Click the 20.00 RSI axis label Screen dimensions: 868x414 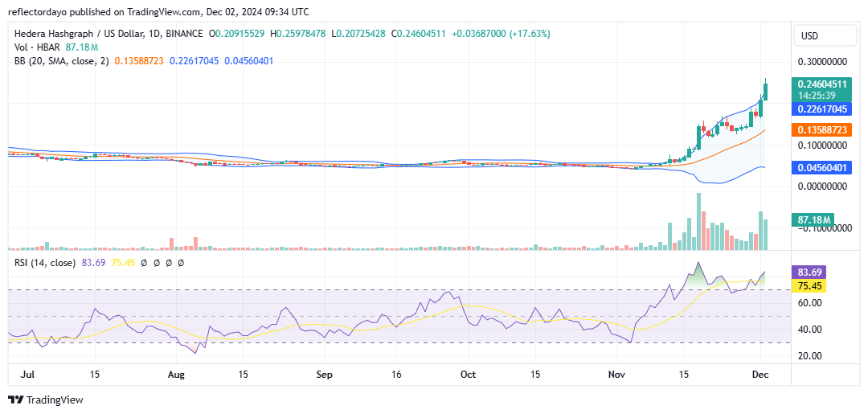point(809,356)
